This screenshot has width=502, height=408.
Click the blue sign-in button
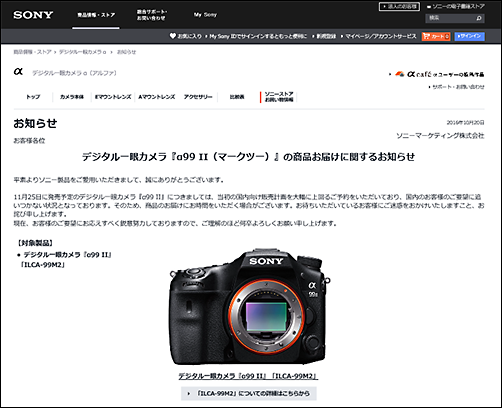coord(469,36)
